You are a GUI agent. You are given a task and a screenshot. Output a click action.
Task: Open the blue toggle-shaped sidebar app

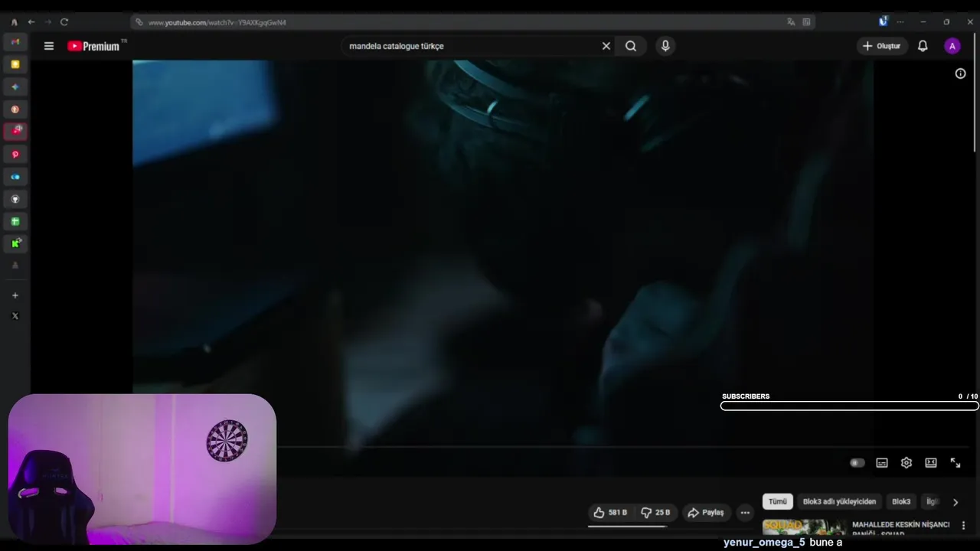tap(15, 177)
